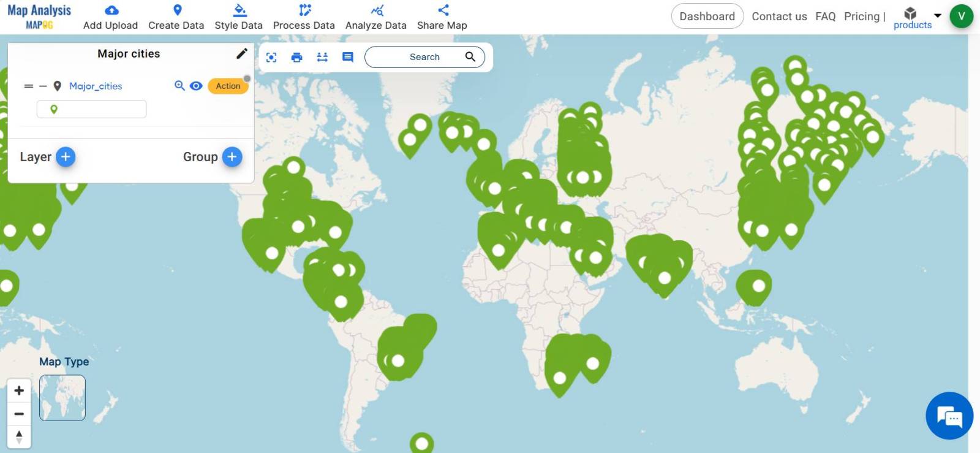Open the Analyze Data menu
This screenshot has height=453, width=980.
tap(375, 17)
